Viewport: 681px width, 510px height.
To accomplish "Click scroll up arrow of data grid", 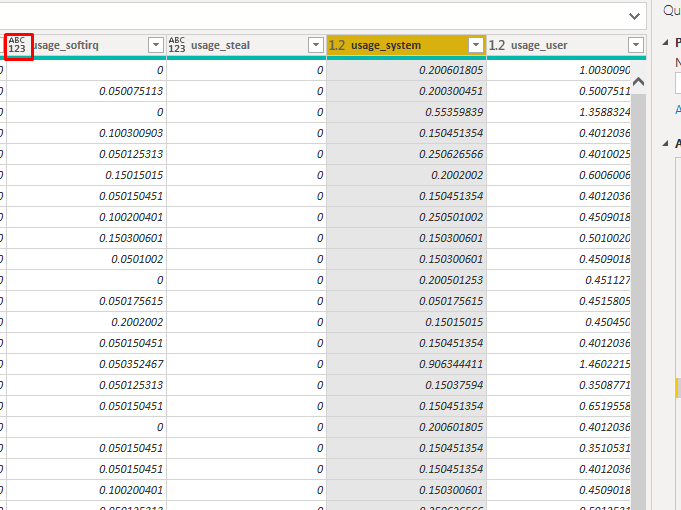I will tap(639, 81).
